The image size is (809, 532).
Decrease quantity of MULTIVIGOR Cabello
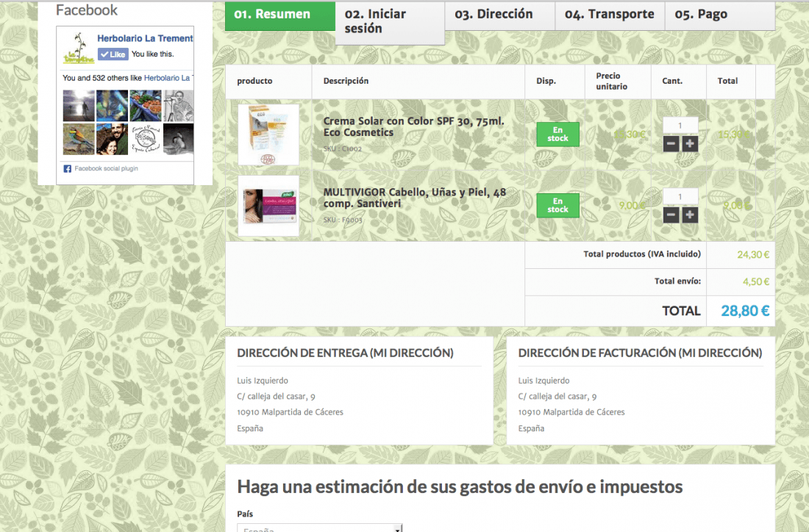[x=671, y=215]
